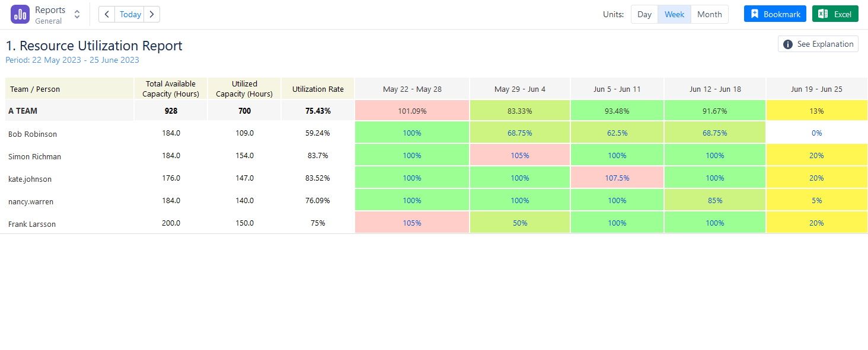Select the red 101.09% A TEAM cell
Image resolution: width=868 pixels, height=350 pixels.
[412, 111]
